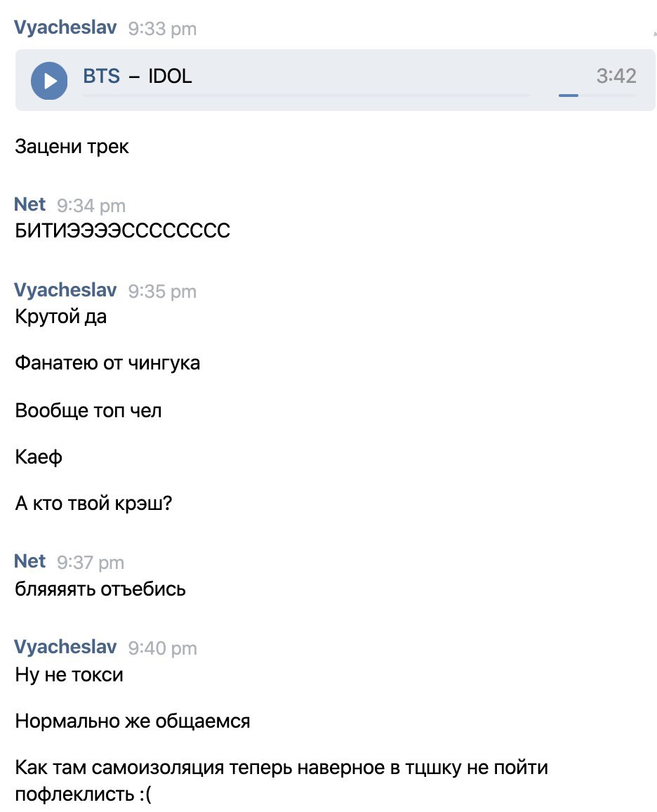Select the message "Крутой да"
Screen dimensions: 657x812
(x=61, y=316)
